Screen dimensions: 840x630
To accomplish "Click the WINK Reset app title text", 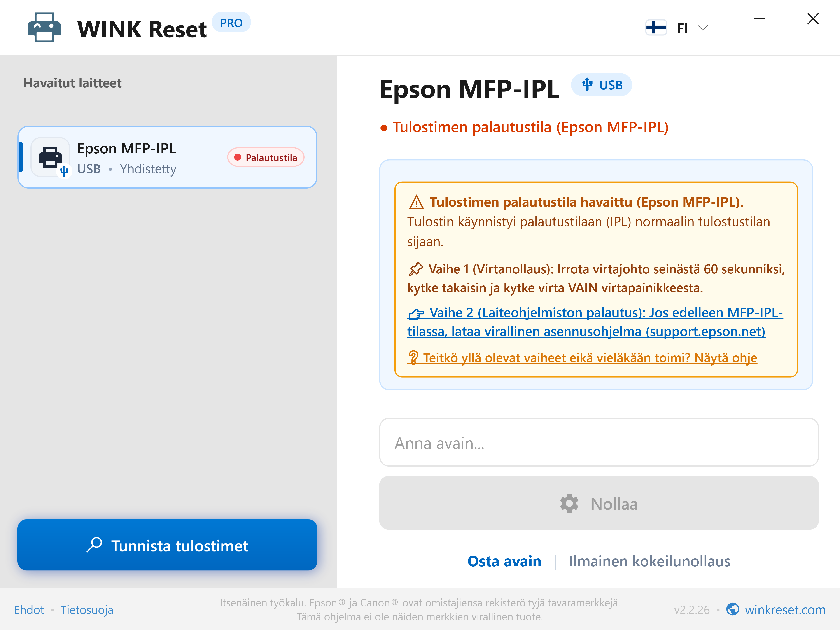I will [142, 29].
